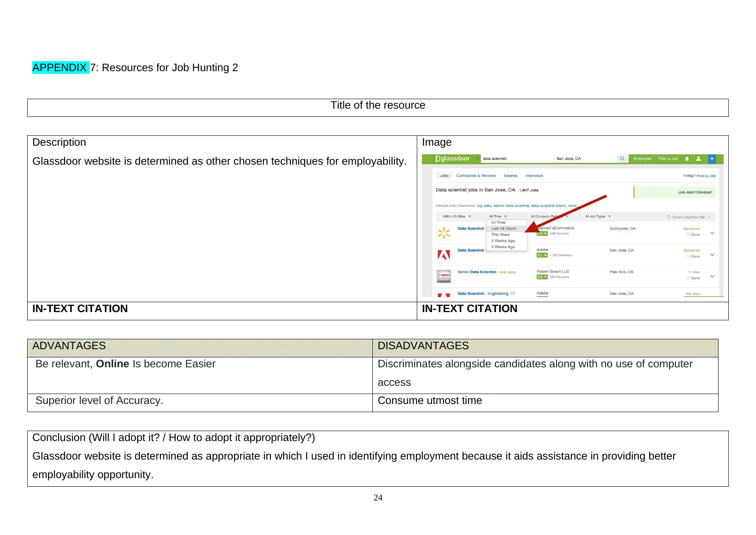Switch to Companies & Reviews tab
Screen dimensions: 756x535
476,175
